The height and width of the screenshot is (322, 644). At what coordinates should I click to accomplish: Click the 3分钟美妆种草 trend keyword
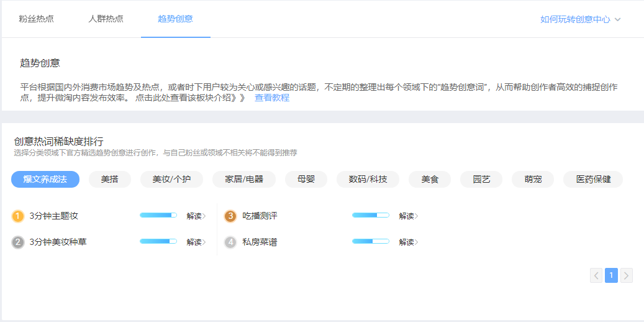[58, 242]
